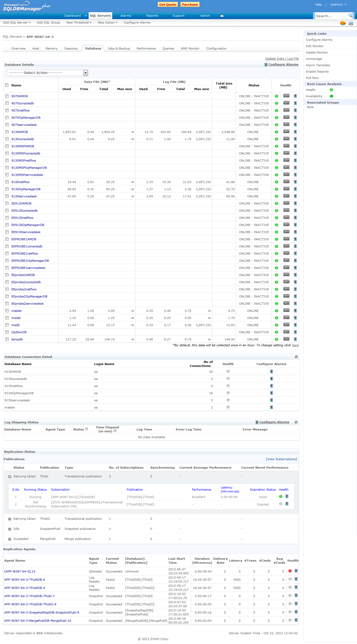The height and width of the screenshot is (644, 357).
Task: Open 7-day report icon for 9070AMDB
Action: coord(286,96)
